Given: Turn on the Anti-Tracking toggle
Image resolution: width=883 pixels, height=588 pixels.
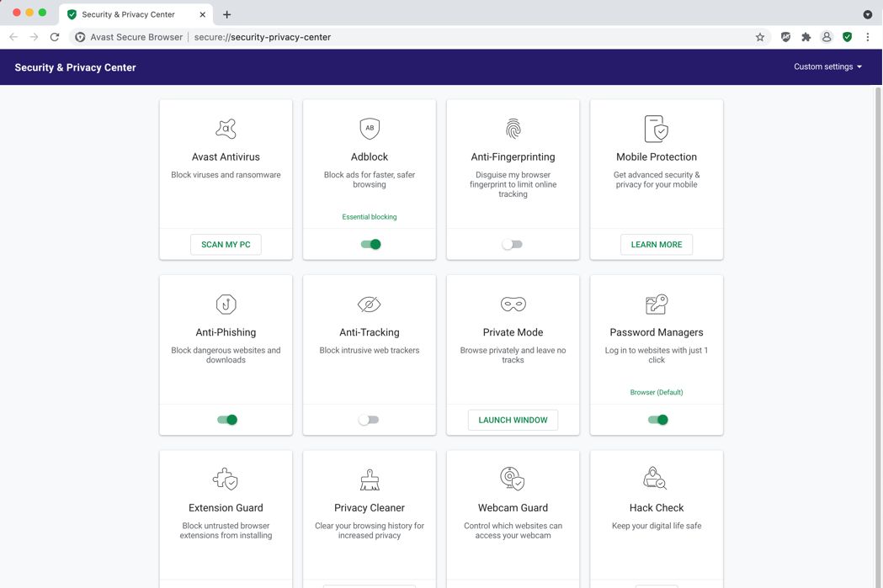Looking at the screenshot, I should [x=369, y=420].
